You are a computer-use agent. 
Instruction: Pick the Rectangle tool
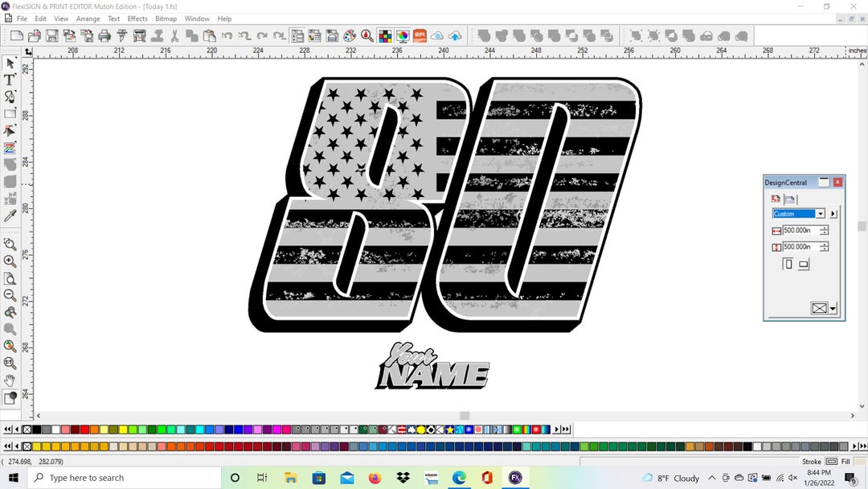[x=10, y=113]
